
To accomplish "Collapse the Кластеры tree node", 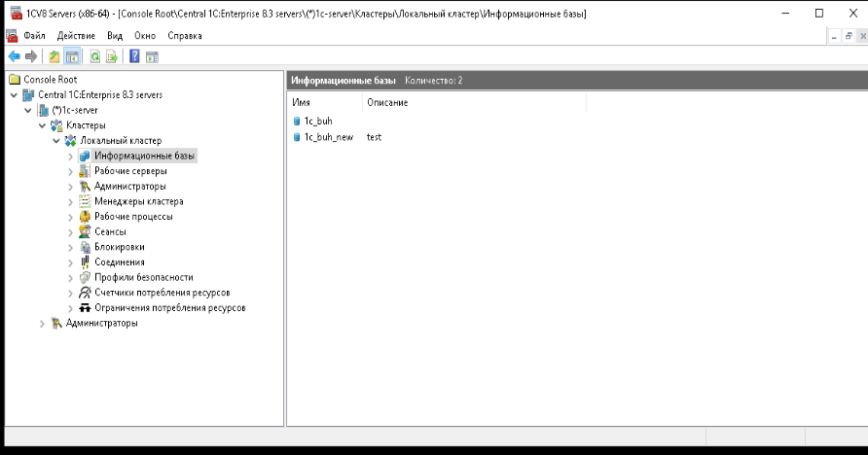I will click(x=42, y=125).
